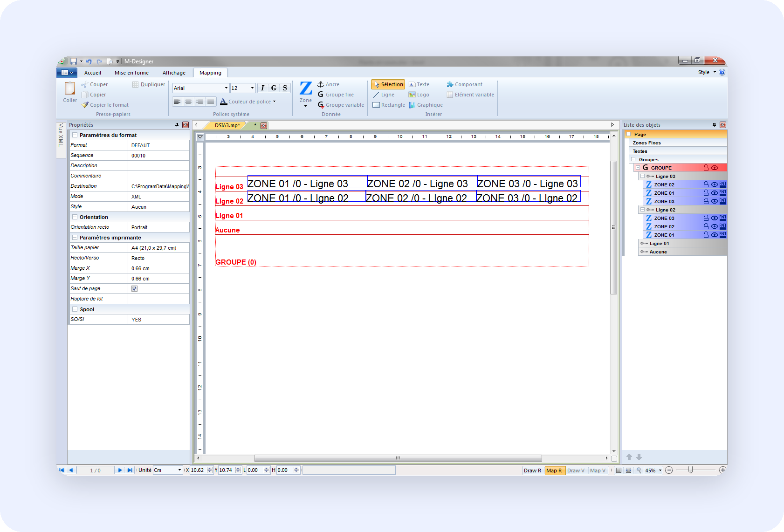The height and width of the screenshot is (532, 784).
Task: Open the font size 12 dropdown
Action: click(x=252, y=88)
